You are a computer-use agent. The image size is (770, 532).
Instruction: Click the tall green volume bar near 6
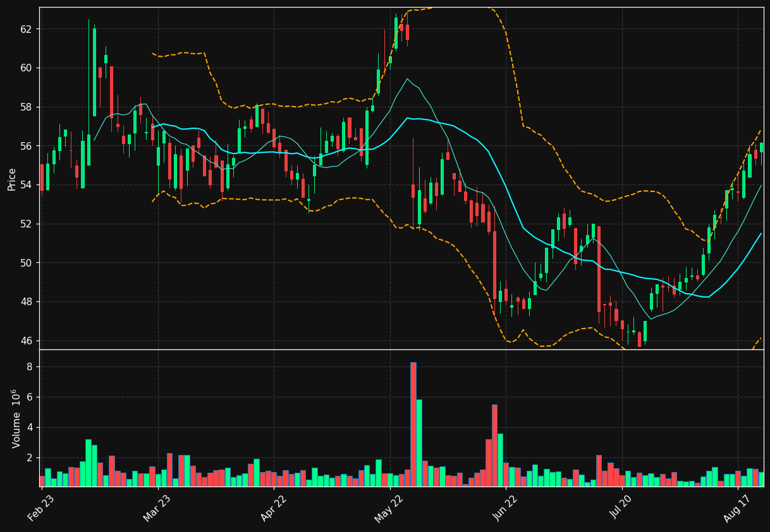tap(419, 443)
